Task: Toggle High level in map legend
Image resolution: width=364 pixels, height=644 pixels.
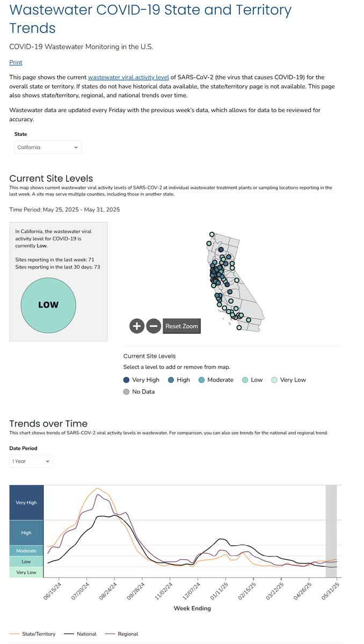Action: pyautogui.click(x=179, y=380)
